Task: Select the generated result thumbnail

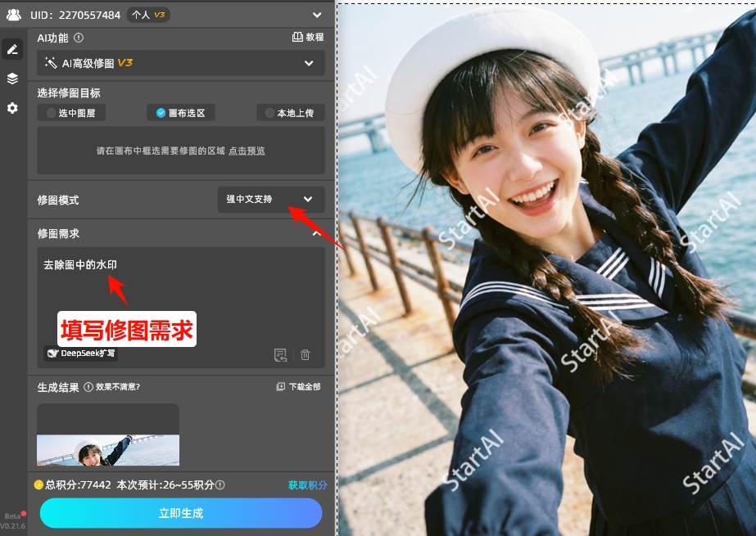Action: (x=107, y=434)
